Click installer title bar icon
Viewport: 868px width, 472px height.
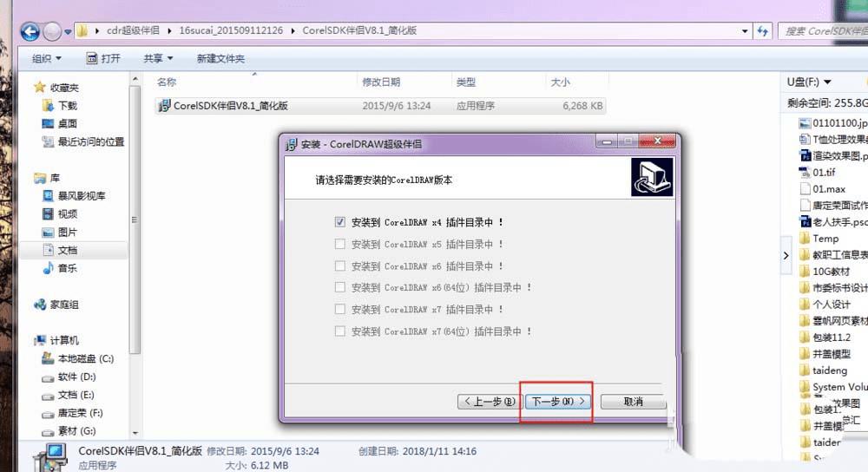click(291, 144)
